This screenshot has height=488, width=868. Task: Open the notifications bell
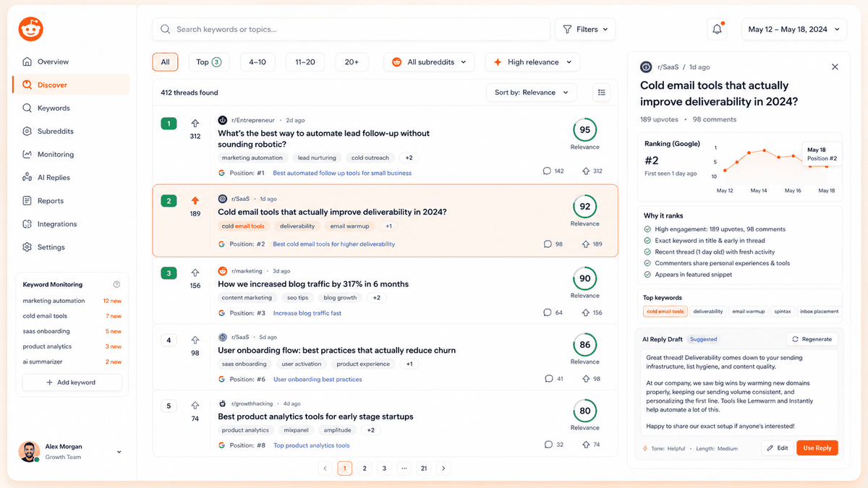point(717,30)
